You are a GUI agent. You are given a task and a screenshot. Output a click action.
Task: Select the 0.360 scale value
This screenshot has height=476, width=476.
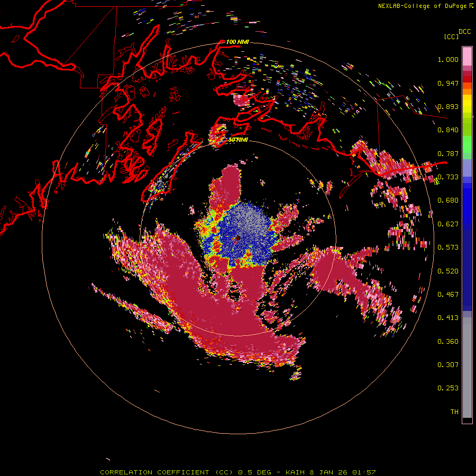(448, 342)
